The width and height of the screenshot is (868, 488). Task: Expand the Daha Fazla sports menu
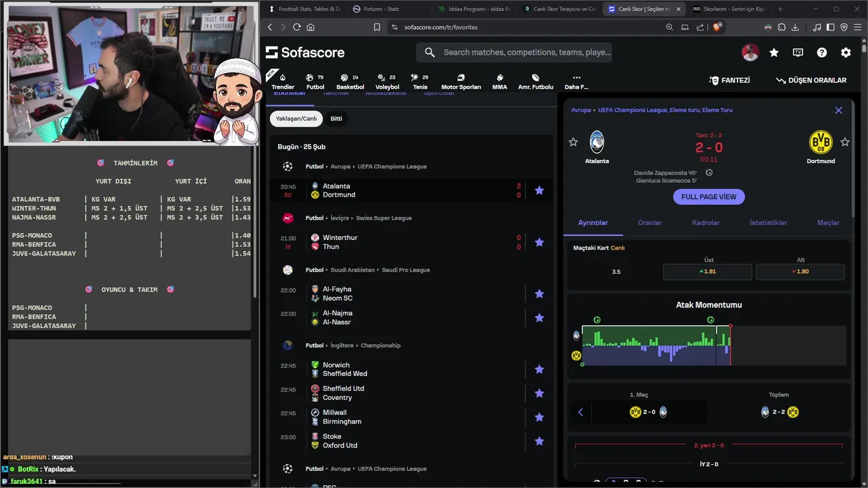576,81
